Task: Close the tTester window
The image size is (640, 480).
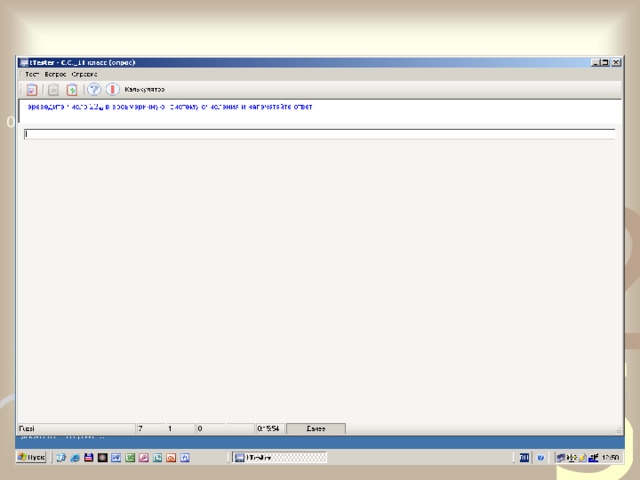Action: (616, 62)
